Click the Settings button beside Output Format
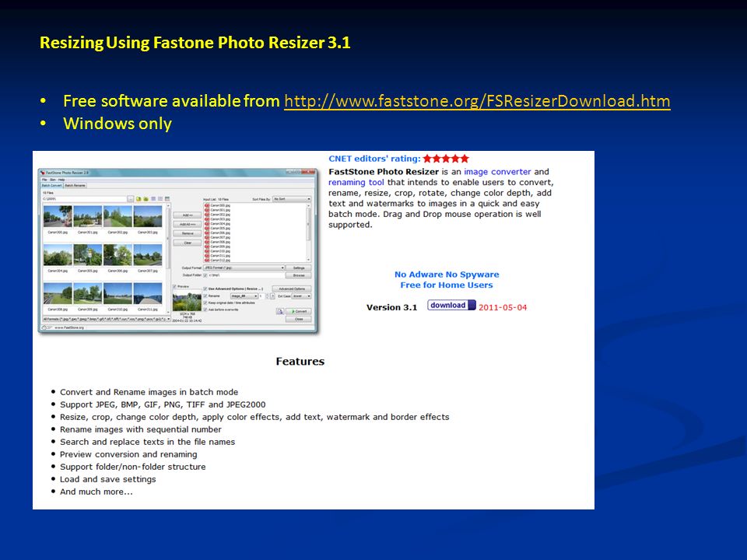 click(299, 268)
